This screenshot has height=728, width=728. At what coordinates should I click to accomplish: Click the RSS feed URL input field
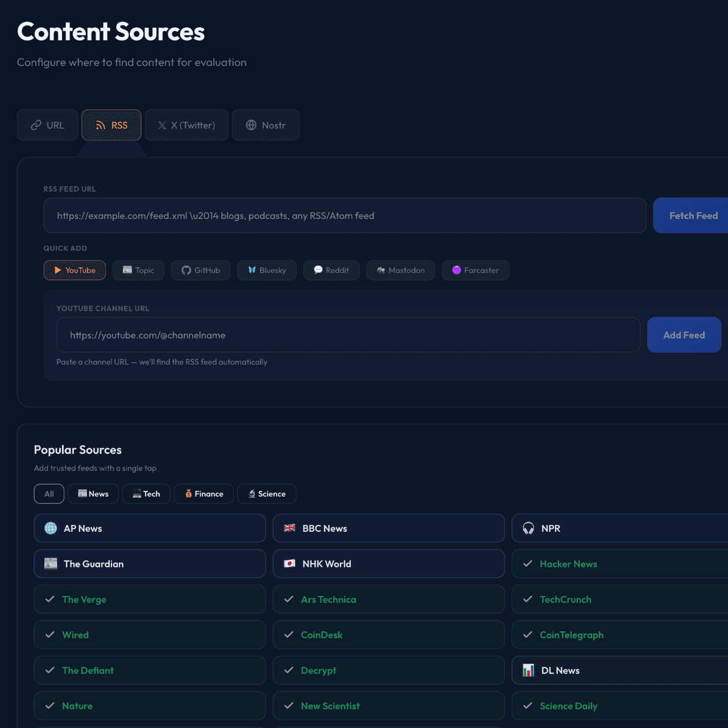point(345,216)
